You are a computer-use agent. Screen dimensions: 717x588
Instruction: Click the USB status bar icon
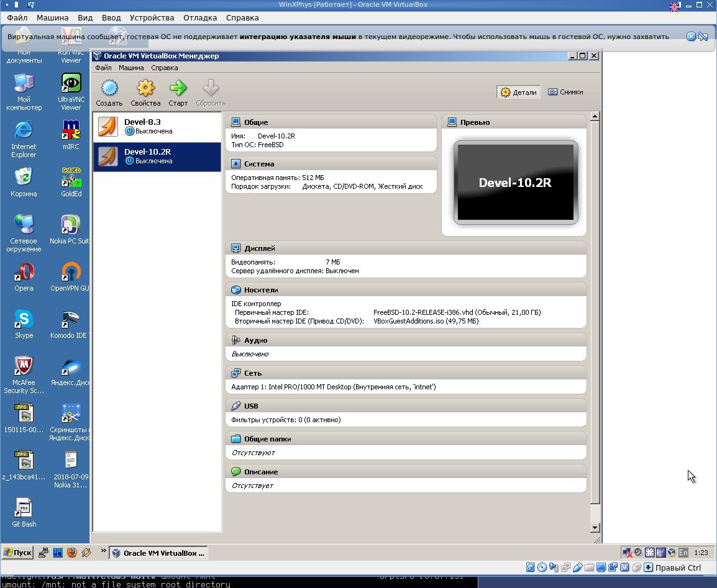click(578, 568)
